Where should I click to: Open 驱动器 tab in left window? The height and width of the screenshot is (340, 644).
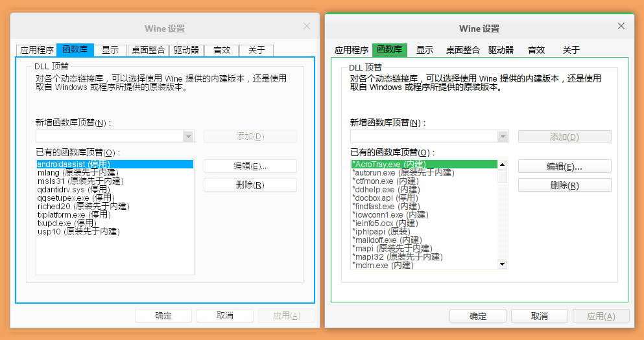click(186, 51)
